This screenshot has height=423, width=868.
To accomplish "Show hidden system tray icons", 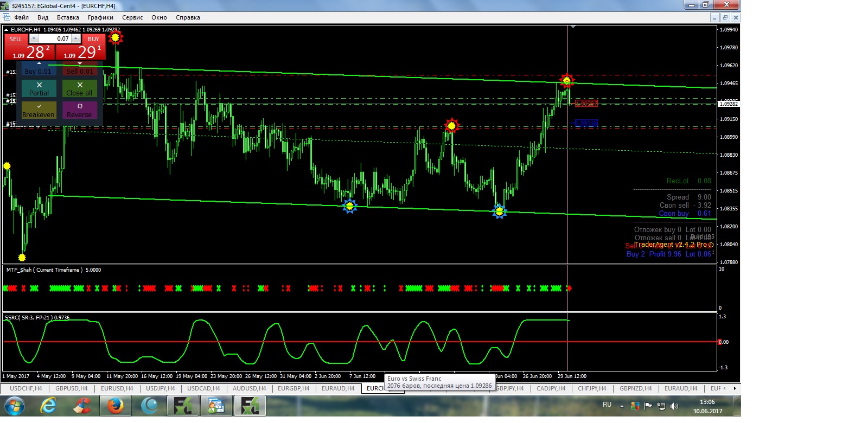I will tap(622, 406).
